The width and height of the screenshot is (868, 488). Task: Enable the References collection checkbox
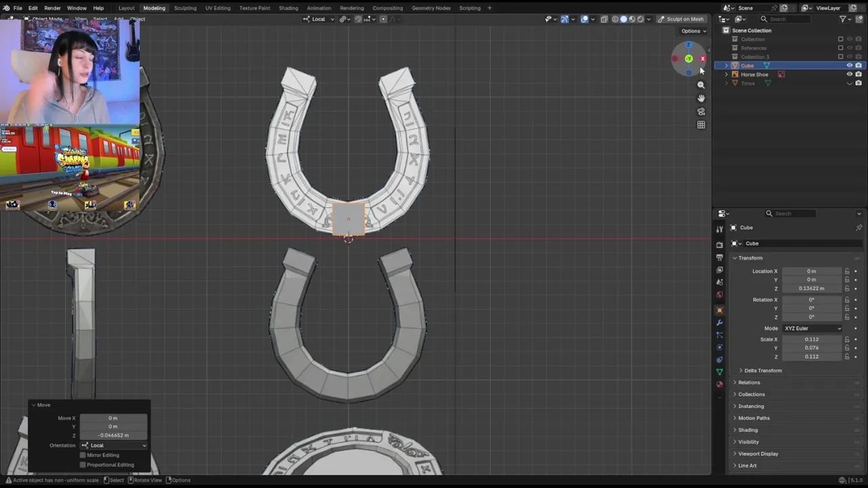pos(841,48)
